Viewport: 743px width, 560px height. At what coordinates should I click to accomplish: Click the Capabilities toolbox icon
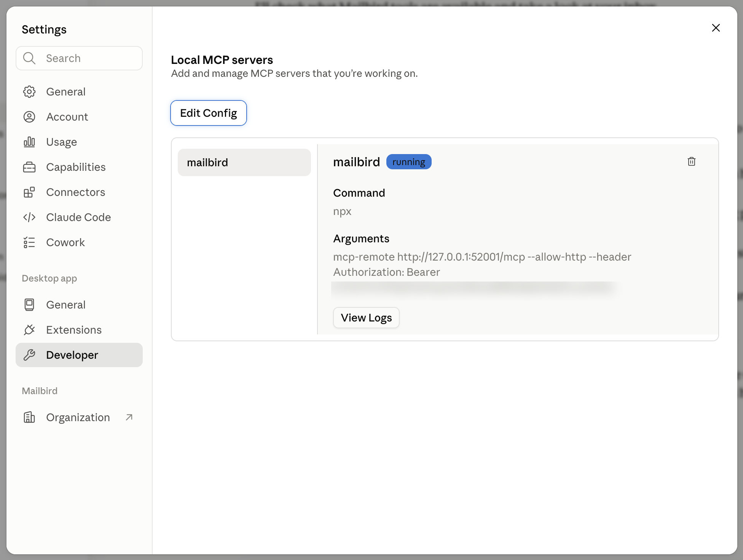[x=29, y=167]
